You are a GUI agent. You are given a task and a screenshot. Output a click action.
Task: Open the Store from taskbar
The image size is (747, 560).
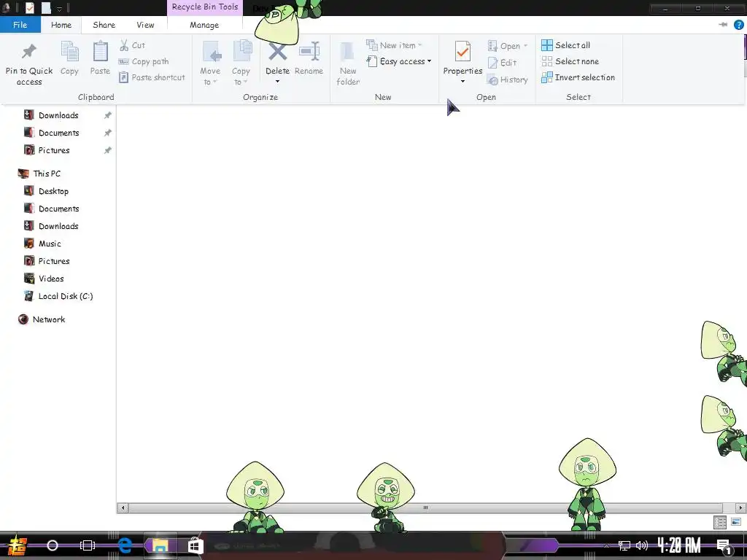(195, 545)
